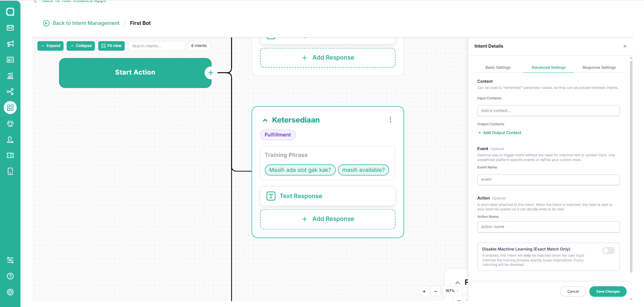Click the '6 intents' counter
Image resolution: width=644 pixels, height=307 pixels.
point(199,46)
